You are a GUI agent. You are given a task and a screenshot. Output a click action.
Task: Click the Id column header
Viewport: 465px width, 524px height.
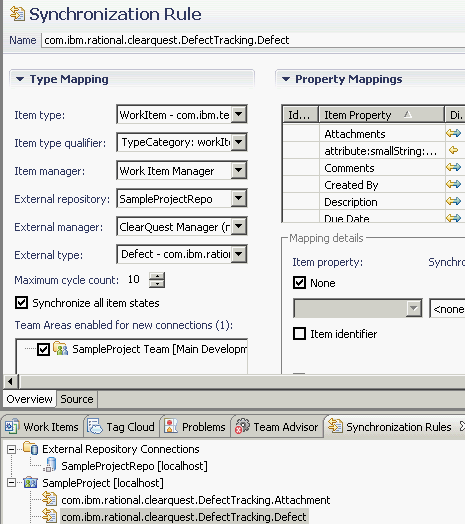point(300,115)
